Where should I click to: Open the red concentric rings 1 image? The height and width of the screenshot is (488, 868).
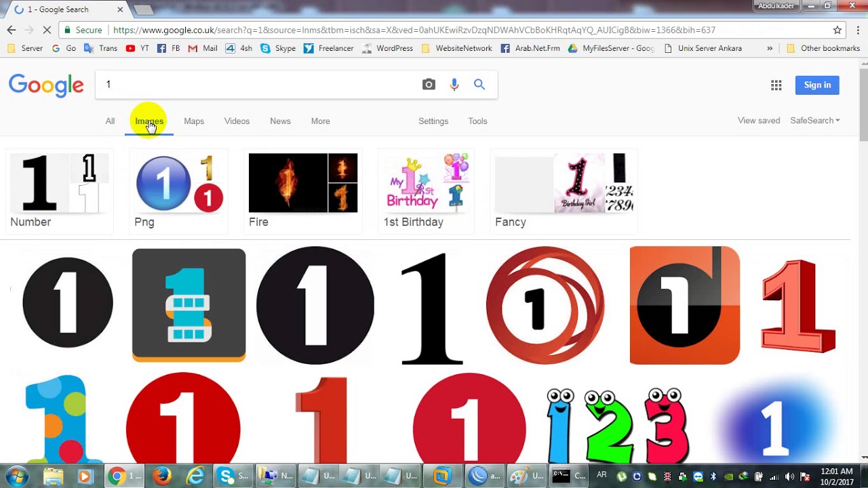(x=545, y=305)
